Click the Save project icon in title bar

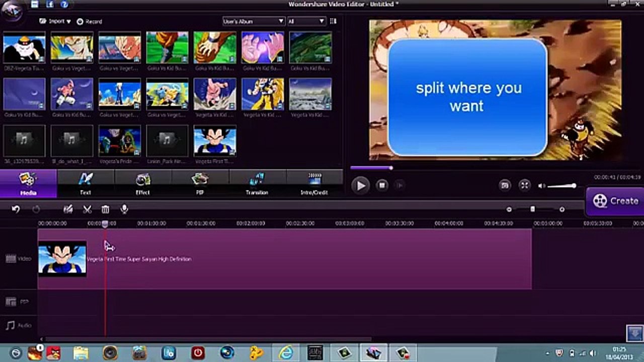click(35, 5)
